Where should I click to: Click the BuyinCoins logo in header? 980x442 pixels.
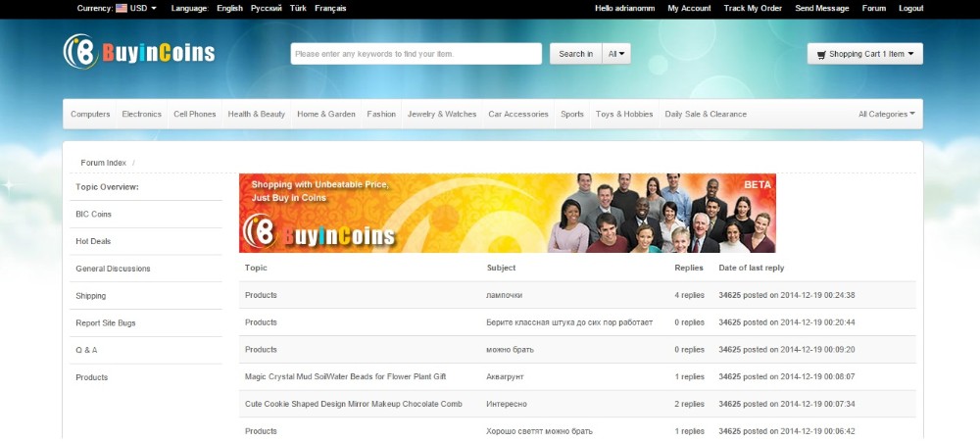tap(139, 52)
